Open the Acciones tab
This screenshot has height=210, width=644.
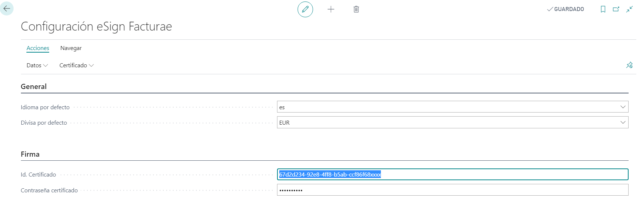[38, 48]
